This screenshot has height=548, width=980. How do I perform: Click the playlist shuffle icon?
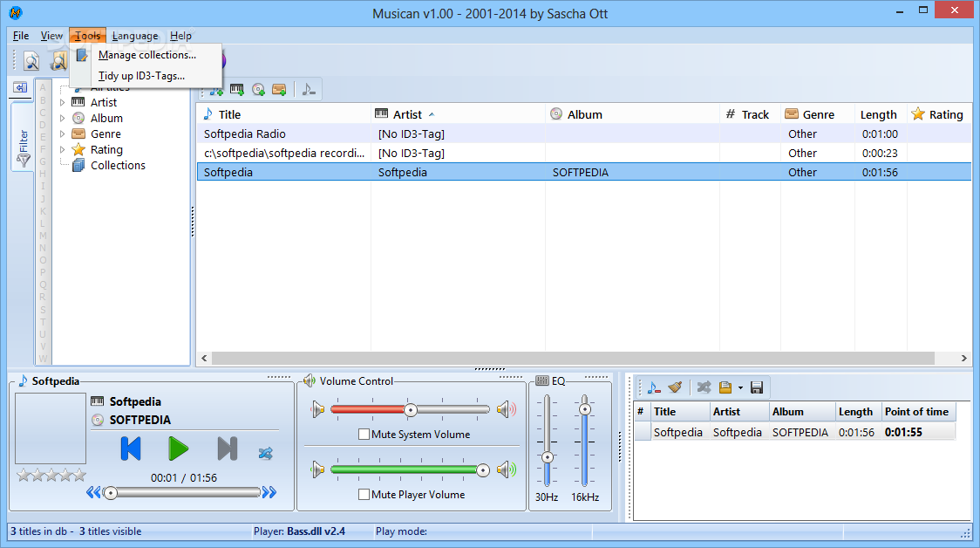pyautogui.click(x=704, y=387)
